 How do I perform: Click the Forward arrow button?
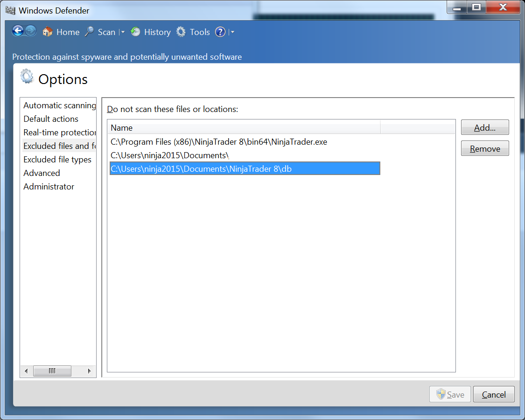click(x=31, y=31)
